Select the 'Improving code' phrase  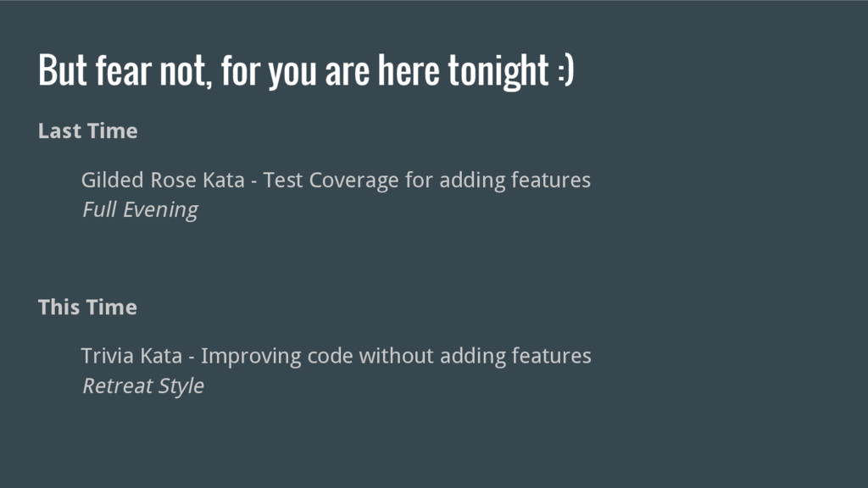(x=277, y=356)
